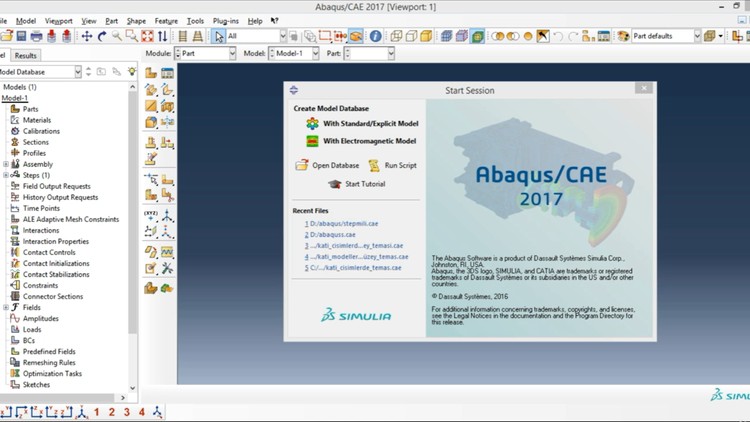Click the Print viewport icon
The width and height of the screenshot is (750, 422).
[36, 36]
